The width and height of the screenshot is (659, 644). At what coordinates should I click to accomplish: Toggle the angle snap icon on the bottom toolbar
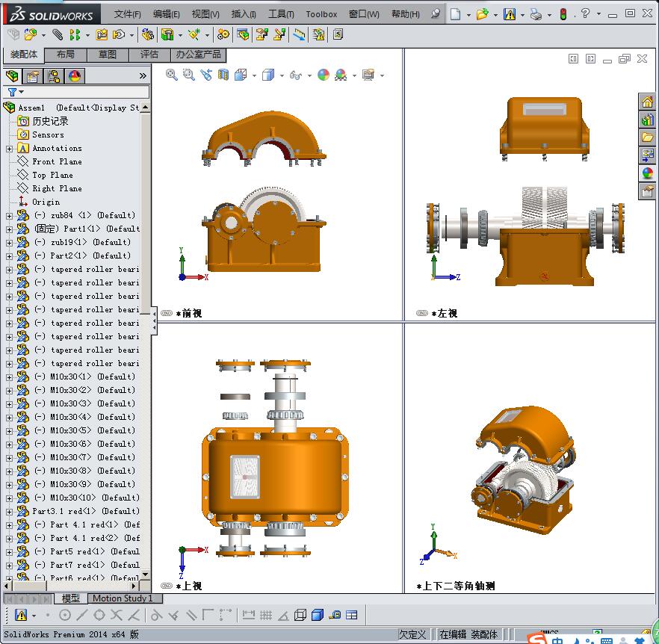283,616
